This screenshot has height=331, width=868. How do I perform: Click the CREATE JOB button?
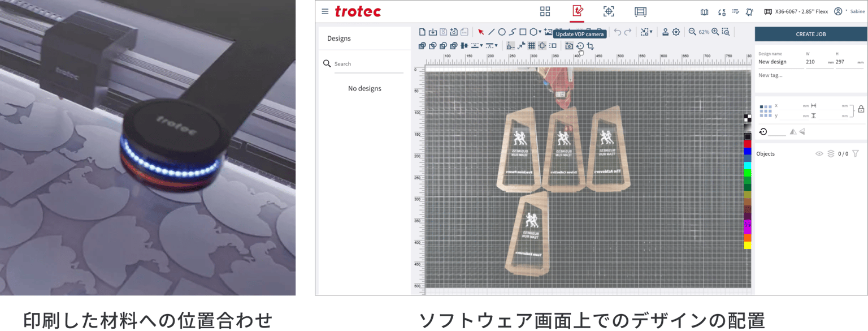click(810, 34)
